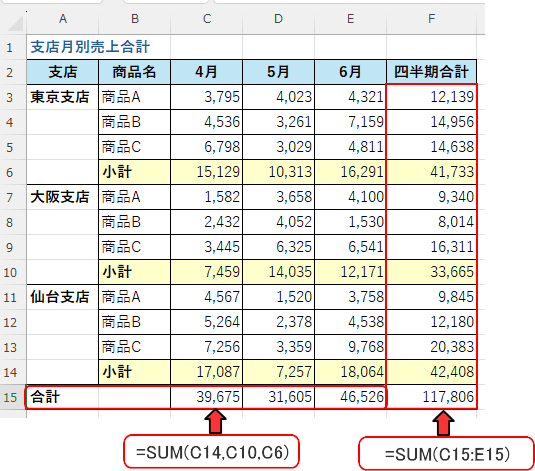Click quarterly total 14,956

tap(432, 122)
